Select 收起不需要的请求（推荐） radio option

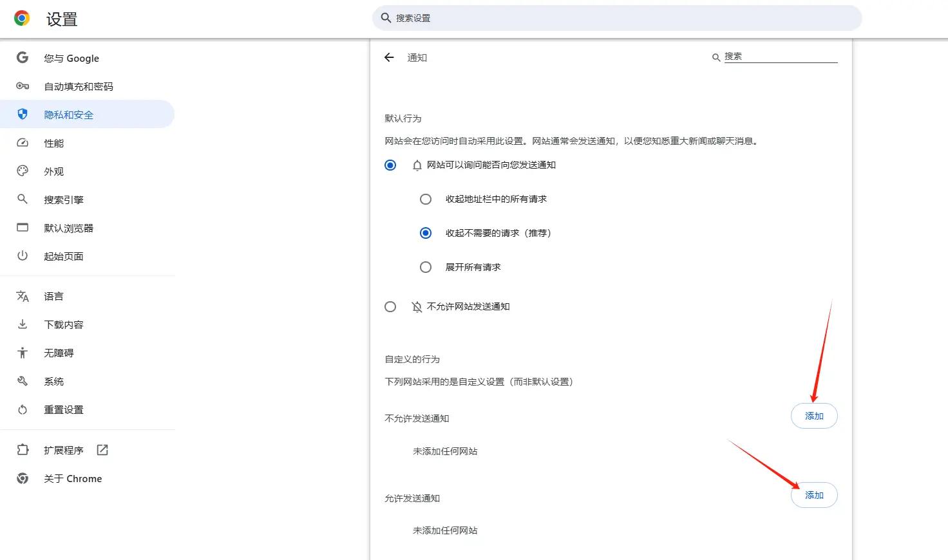(x=426, y=233)
